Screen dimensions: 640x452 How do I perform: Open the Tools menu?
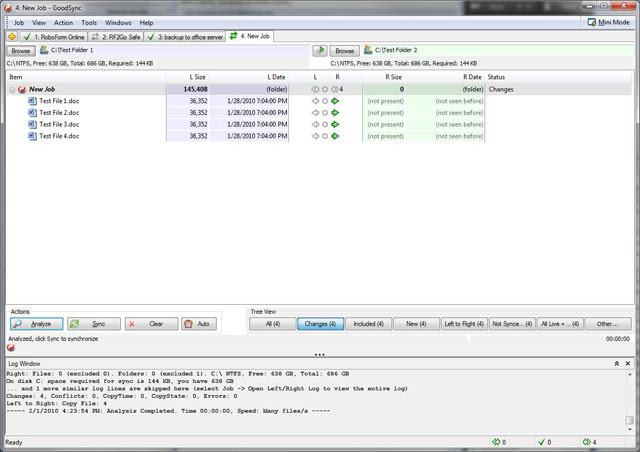click(89, 23)
